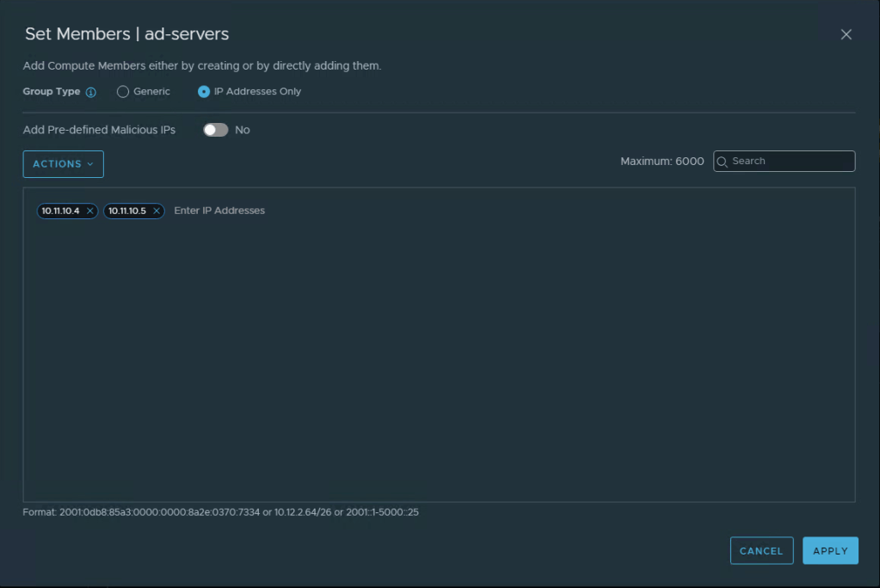The width and height of the screenshot is (880, 588).
Task: Apply the member changes
Action: [830, 551]
